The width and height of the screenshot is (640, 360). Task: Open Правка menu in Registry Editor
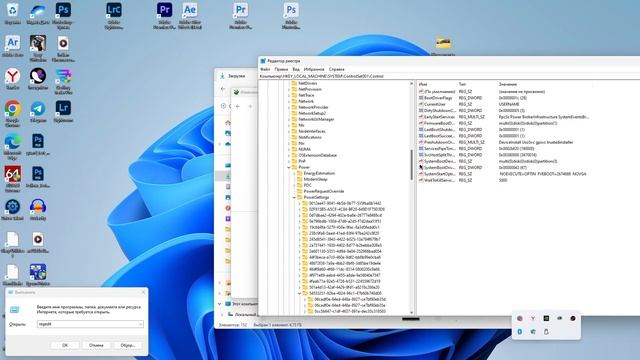281,69
